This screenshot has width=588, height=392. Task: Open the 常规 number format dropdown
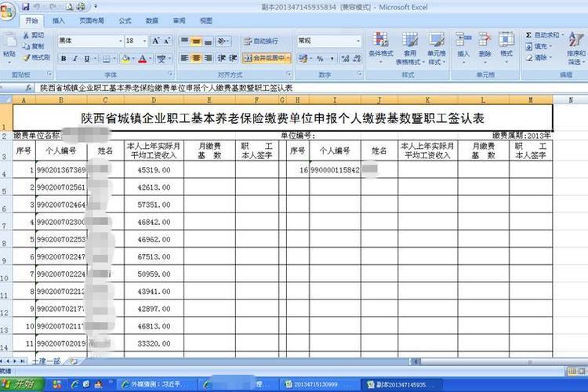tap(358, 41)
